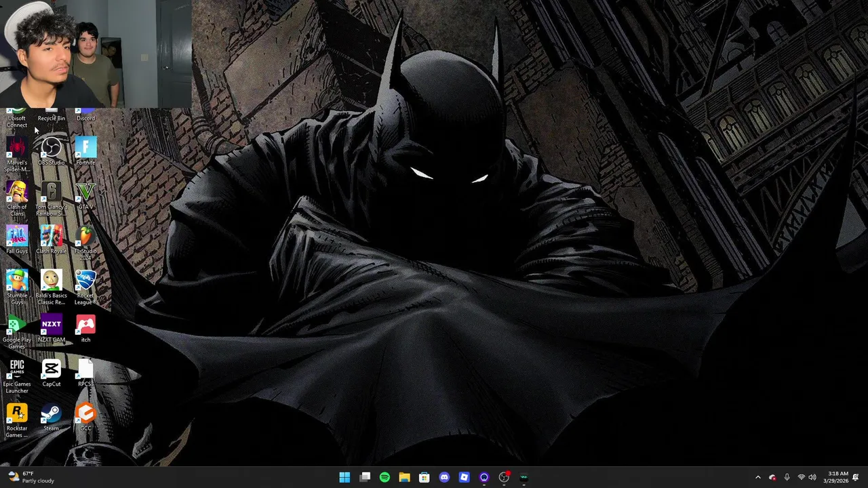
Task: Open the Wi-Fi network tray icon
Action: (802, 477)
